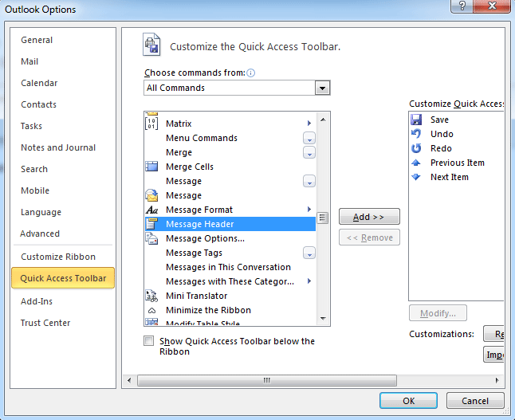The height and width of the screenshot is (420, 515).
Task: Select the Quick Access Toolbar category
Action: coord(63,278)
